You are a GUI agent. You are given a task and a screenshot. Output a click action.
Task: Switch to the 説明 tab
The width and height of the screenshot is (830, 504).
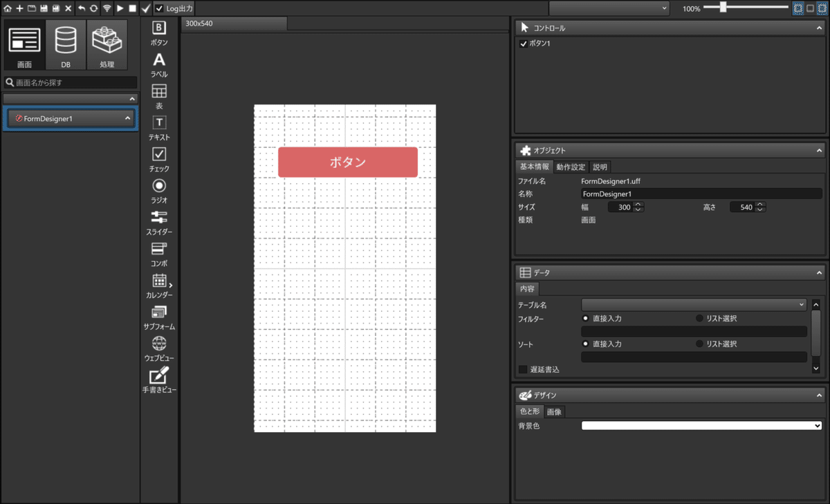pos(600,167)
